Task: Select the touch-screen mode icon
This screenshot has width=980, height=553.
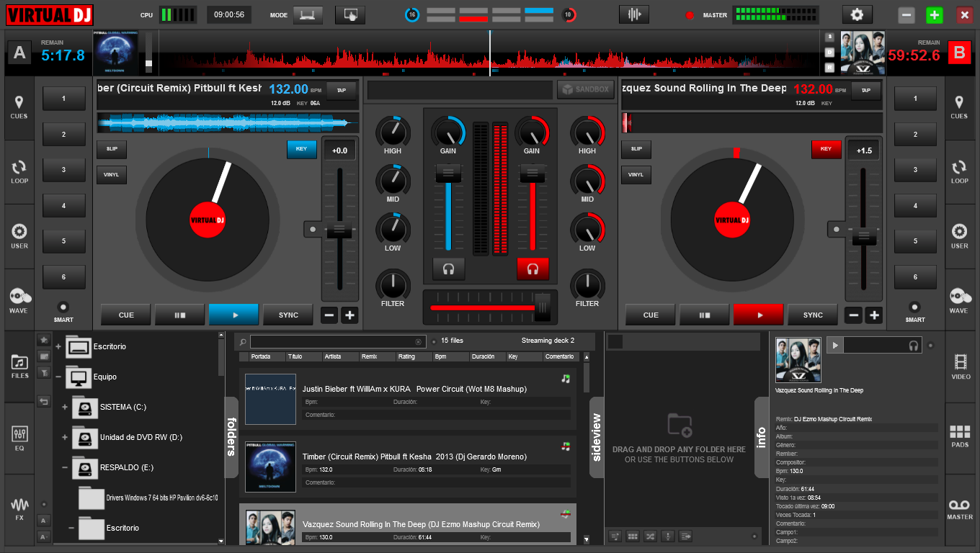Action: (351, 14)
